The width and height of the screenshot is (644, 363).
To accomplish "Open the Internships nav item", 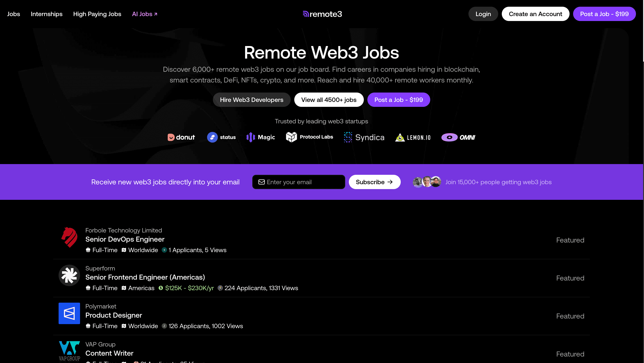I will (x=47, y=14).
